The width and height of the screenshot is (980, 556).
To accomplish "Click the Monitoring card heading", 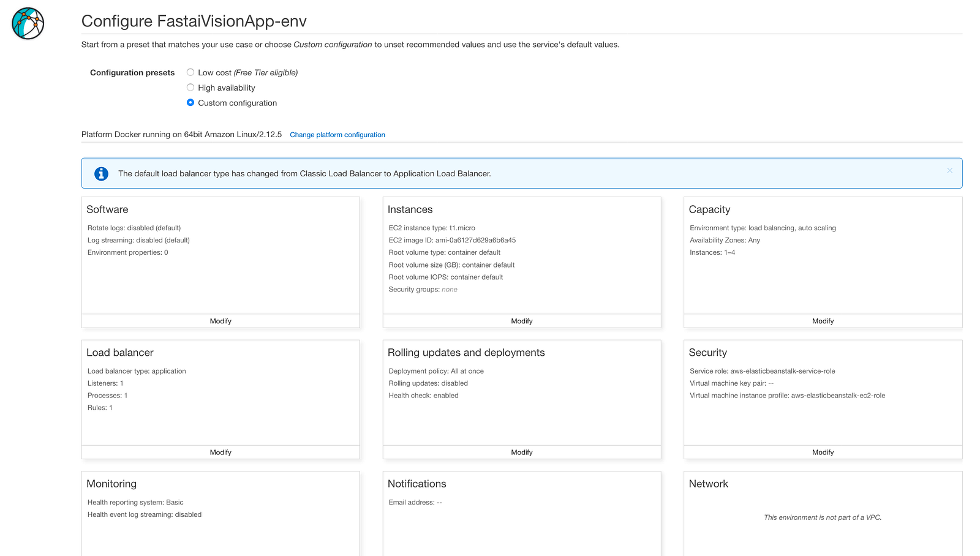I will pyautogui.click(x=111, y=484).
